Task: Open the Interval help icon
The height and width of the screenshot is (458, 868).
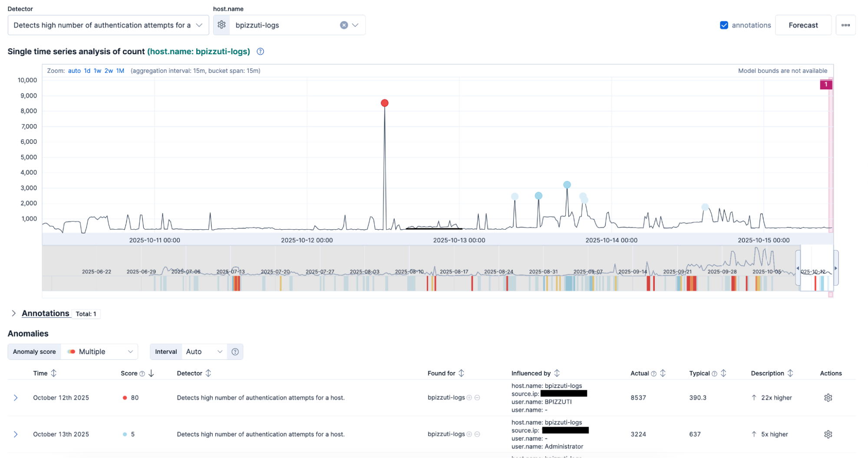Action: point(235,352)
